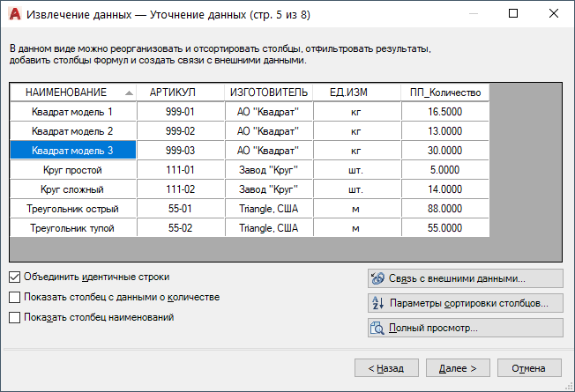Click the A-Z column sort icon
575x392 pixels.
(377, 303)
